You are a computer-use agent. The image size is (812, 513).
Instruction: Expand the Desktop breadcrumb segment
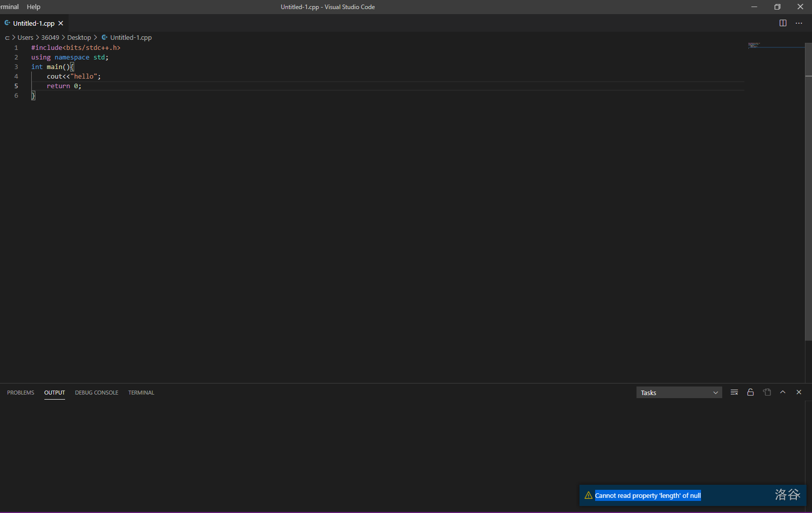click(79, 38)
